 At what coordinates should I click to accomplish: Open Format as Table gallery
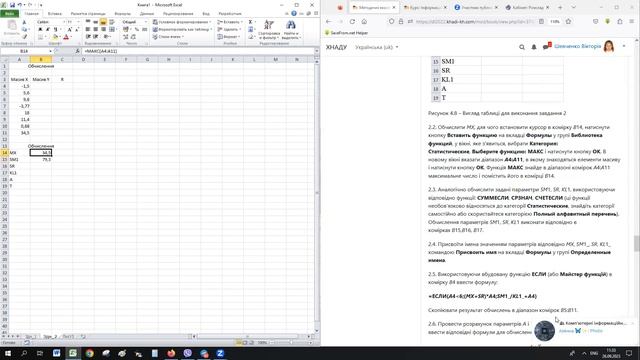(182, 29)
